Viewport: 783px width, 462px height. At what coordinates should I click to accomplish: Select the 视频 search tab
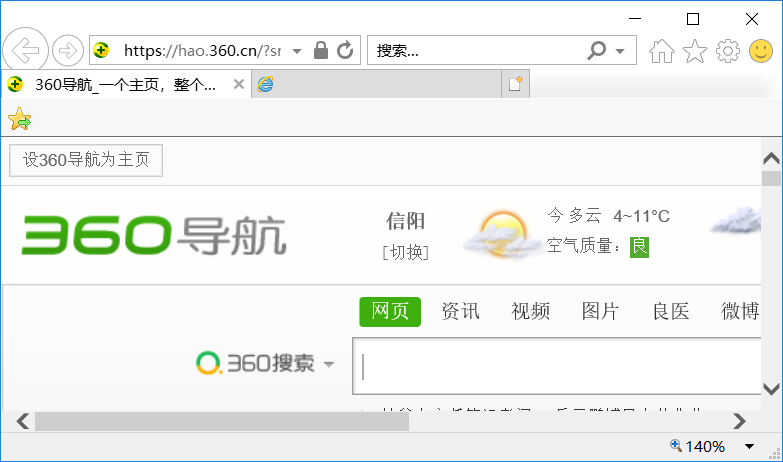tap(530, 312)
